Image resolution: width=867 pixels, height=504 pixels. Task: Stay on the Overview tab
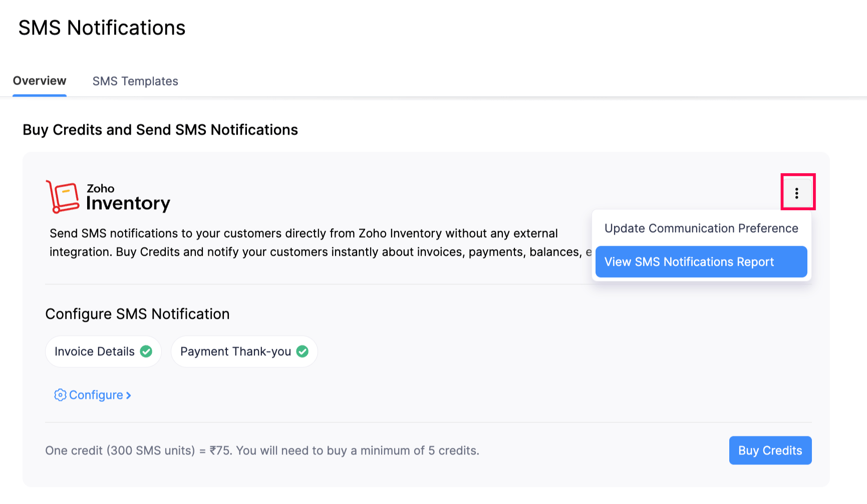click(40, 81)
